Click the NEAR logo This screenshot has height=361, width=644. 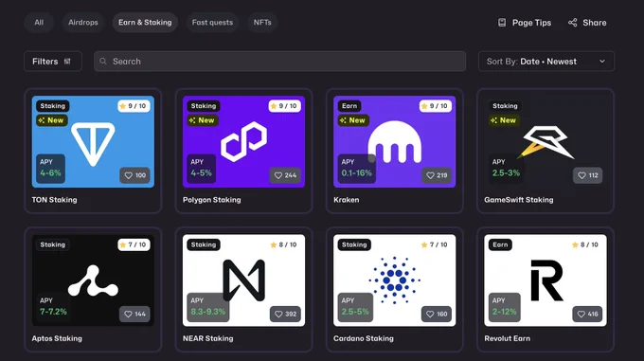pos(244,280)
